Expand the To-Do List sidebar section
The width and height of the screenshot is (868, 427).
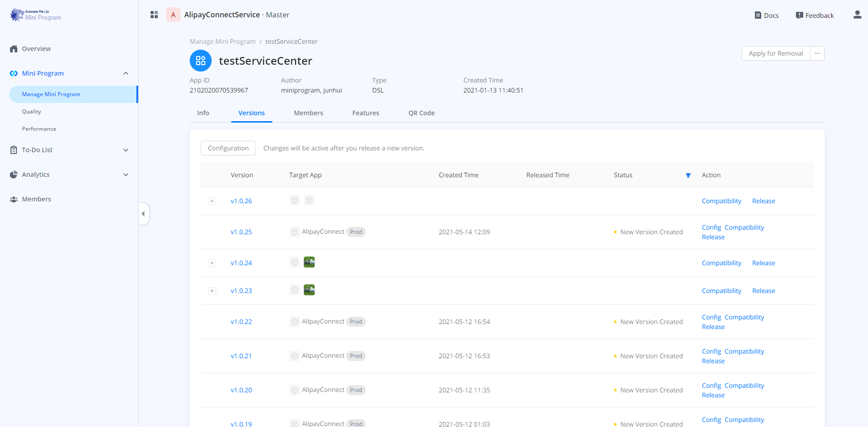pyautogui.click(x=126, y=149)
